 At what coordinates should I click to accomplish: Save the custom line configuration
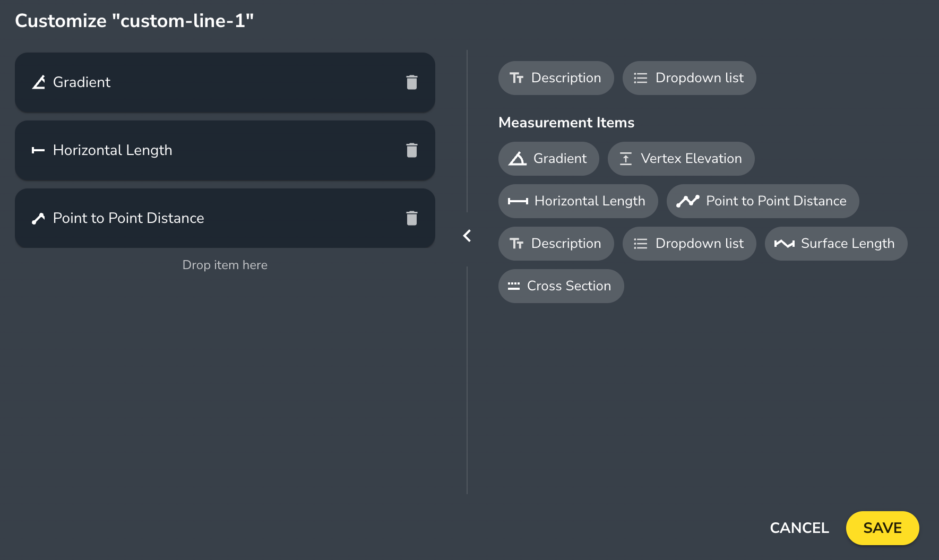(x=883, y=528)
